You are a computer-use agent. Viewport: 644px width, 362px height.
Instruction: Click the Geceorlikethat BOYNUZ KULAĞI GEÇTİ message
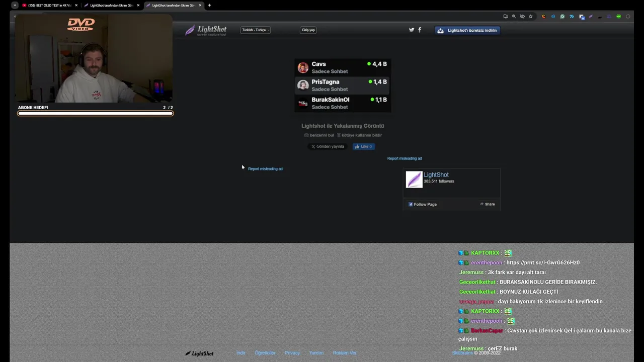[x=509, y=292]
